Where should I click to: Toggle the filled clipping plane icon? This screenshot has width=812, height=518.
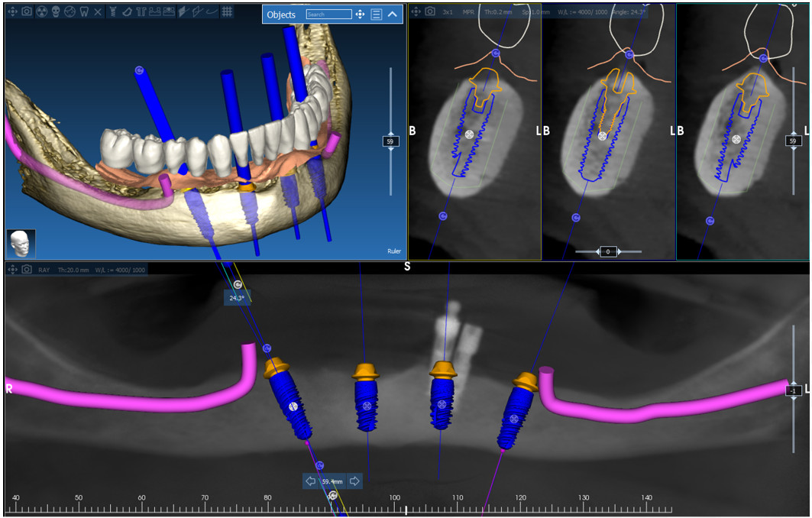[183, 11]
